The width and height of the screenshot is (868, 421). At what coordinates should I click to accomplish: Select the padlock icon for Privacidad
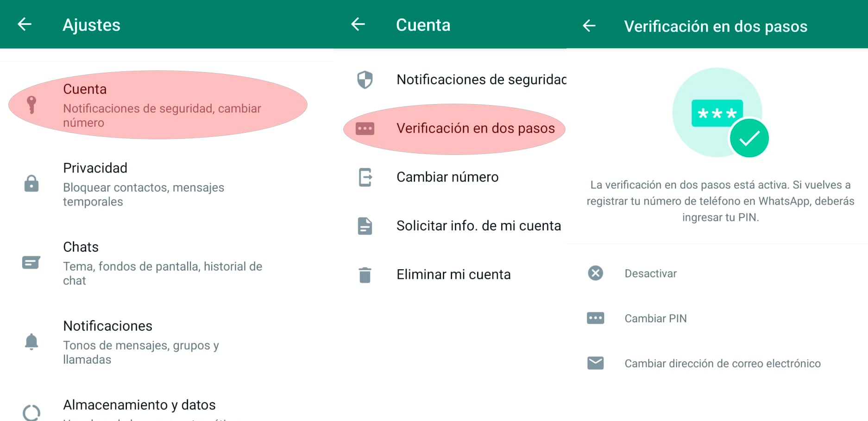pos(31,184)
